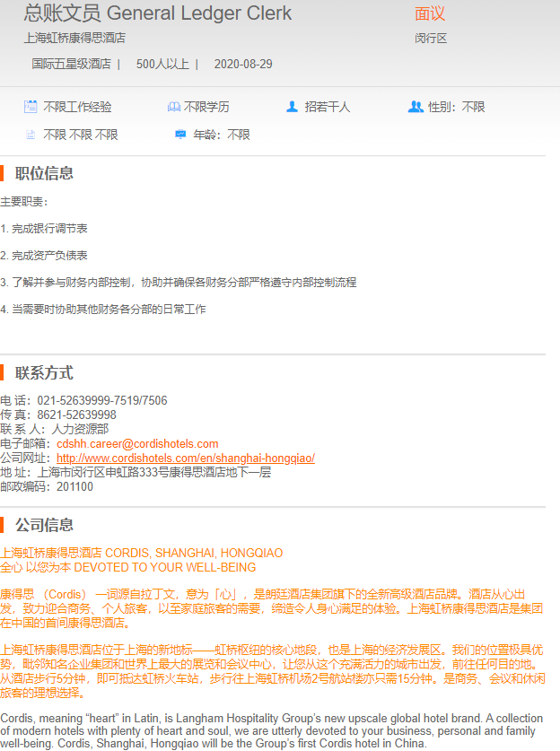Click the document icon beside 不限 不限 不限
Image resolution: width=560 pixels, height=751 pixels.
[31, 135]
